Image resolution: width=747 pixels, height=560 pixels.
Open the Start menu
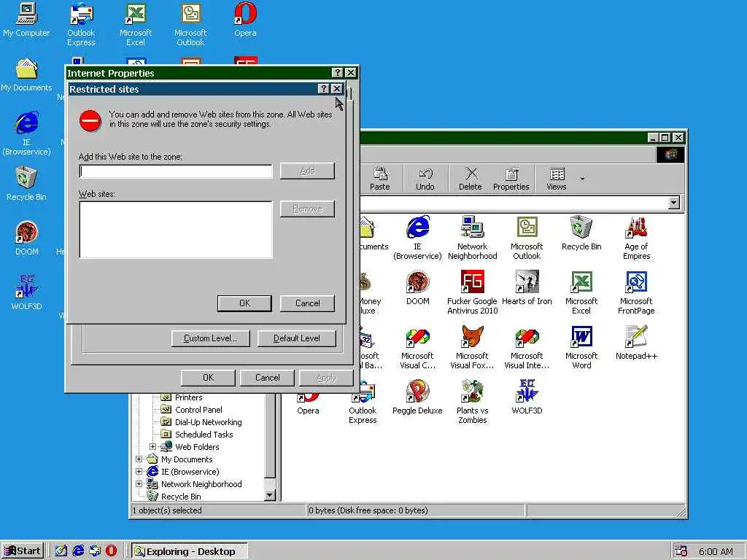(x=23, y=551)
